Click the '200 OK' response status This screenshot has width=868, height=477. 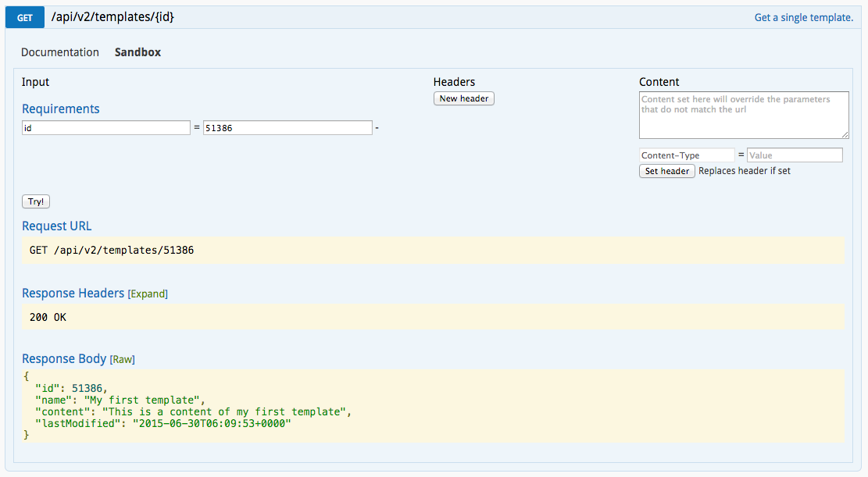(x=48, y=317)
